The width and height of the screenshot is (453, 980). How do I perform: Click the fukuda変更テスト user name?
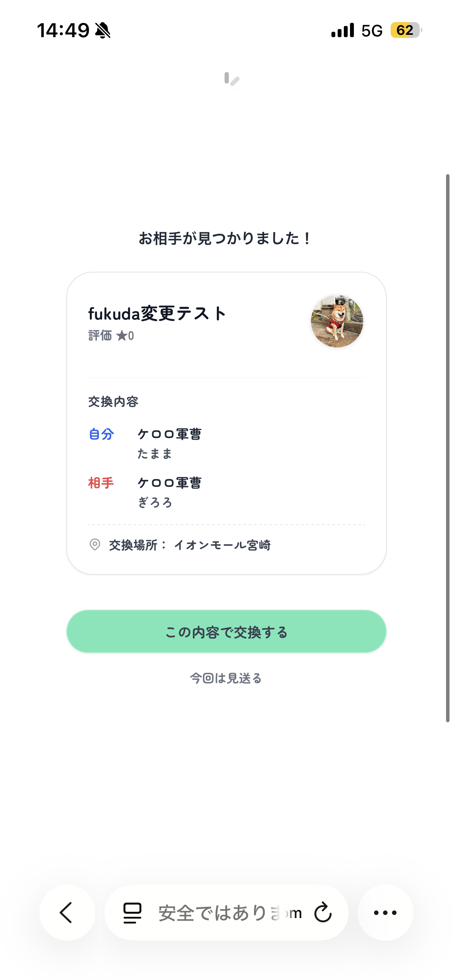click(156, 314)
